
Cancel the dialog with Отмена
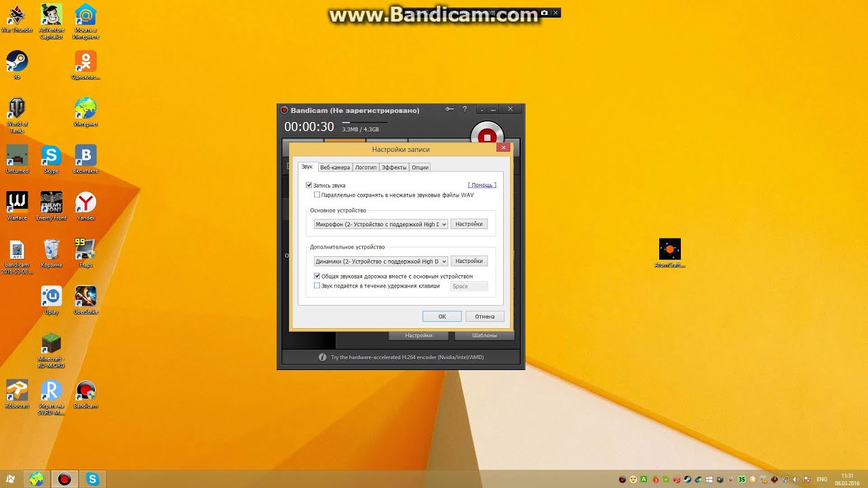(485, 317)
